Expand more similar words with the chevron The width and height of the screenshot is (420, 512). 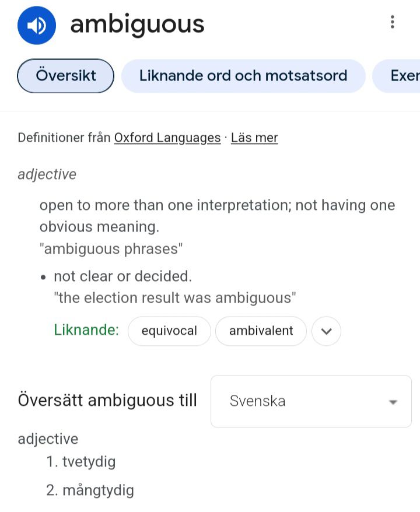pyautogui.click(x=326, y=331)
